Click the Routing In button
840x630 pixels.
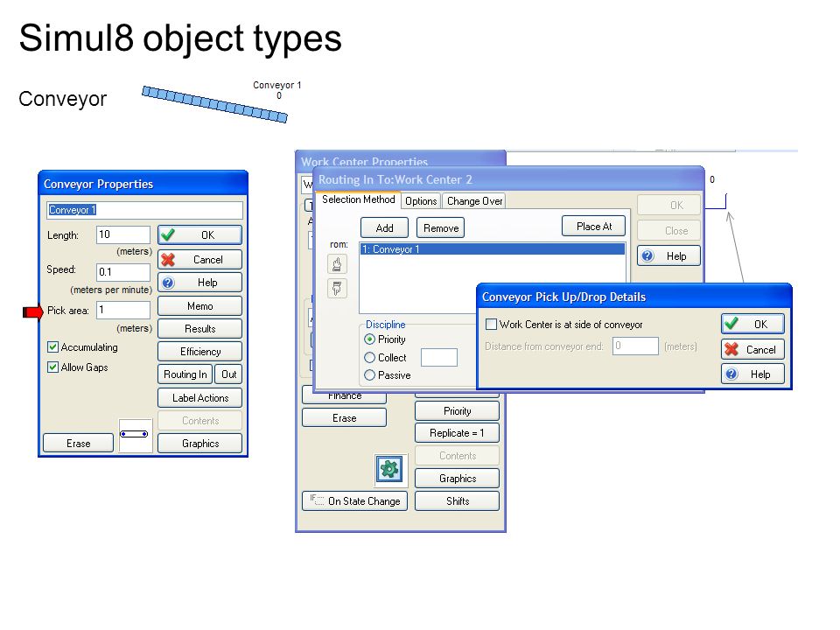(x=185, y=374)
